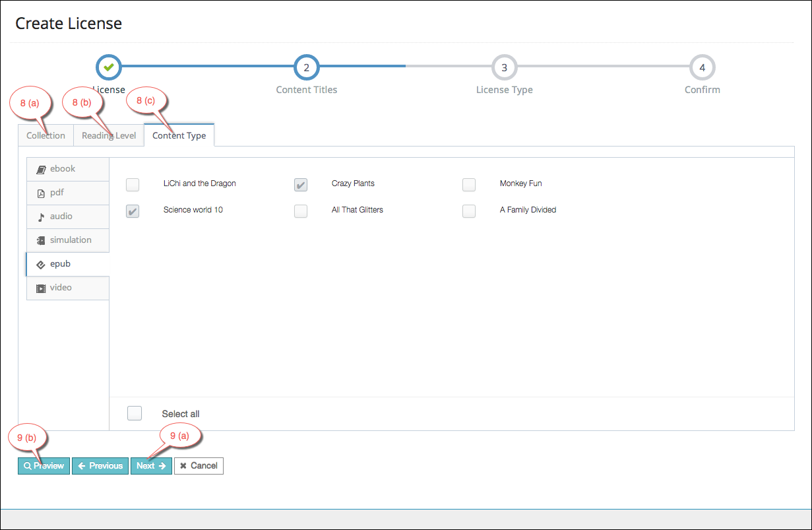Click the Preview button
This screenshot has height=530, width=812.
[x=44, y=466]
